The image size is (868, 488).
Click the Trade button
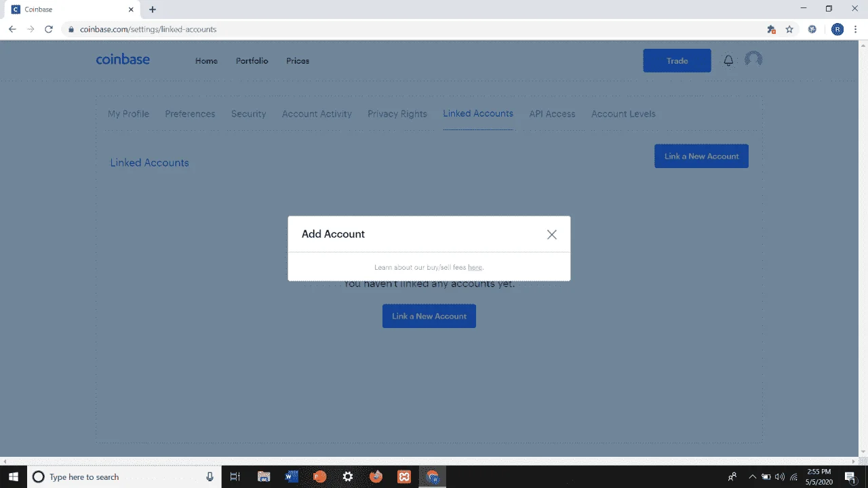pyautogui.click(x=677, y=60)
